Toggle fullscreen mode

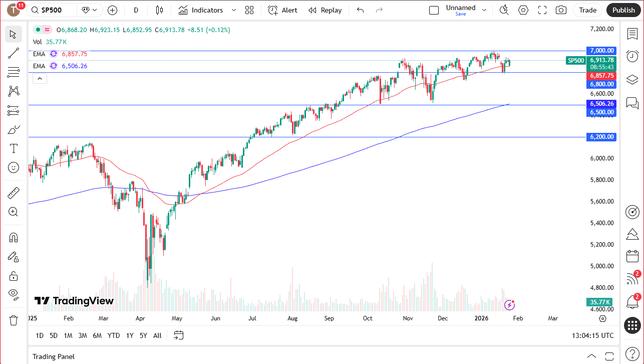[542, 10]
